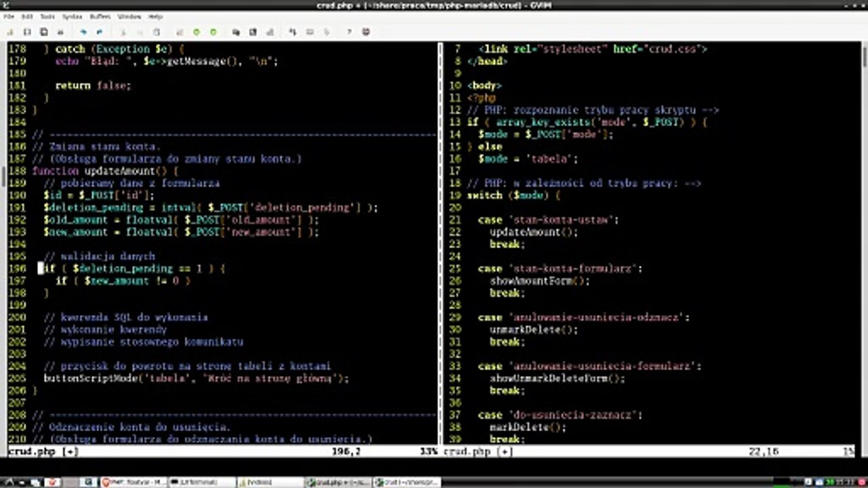
Task: Click the Load session toolbar icon
Action: click(236, 32)
